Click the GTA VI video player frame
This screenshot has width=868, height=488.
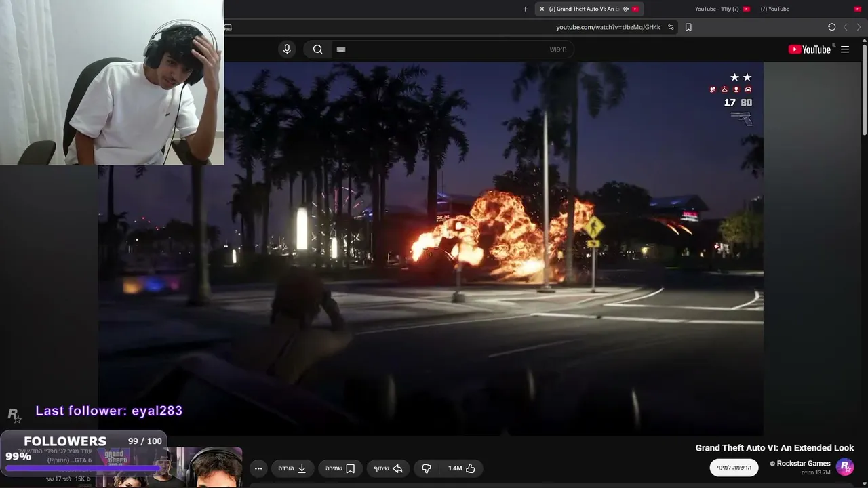point(431,249)
